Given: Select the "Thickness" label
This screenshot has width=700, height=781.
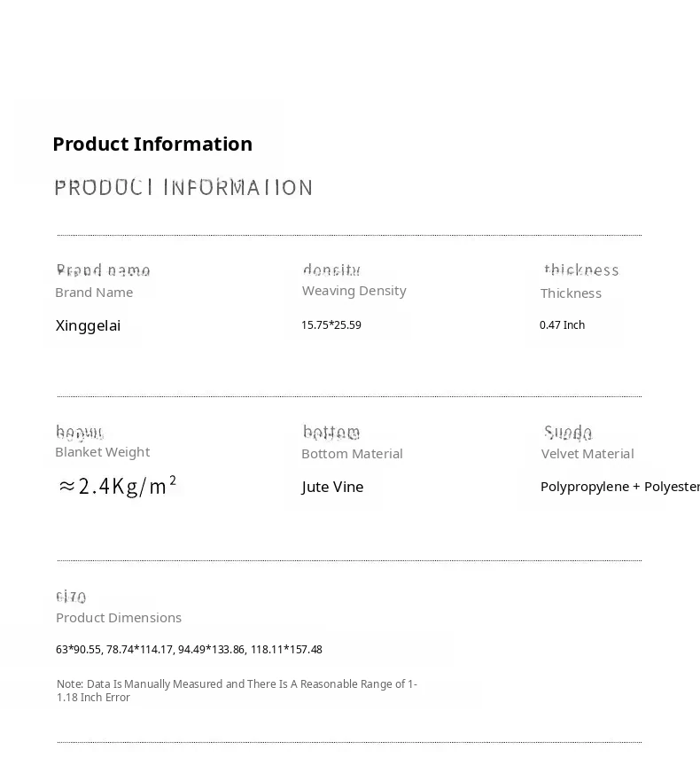Looking at the screenshot, I should (571, 293).
